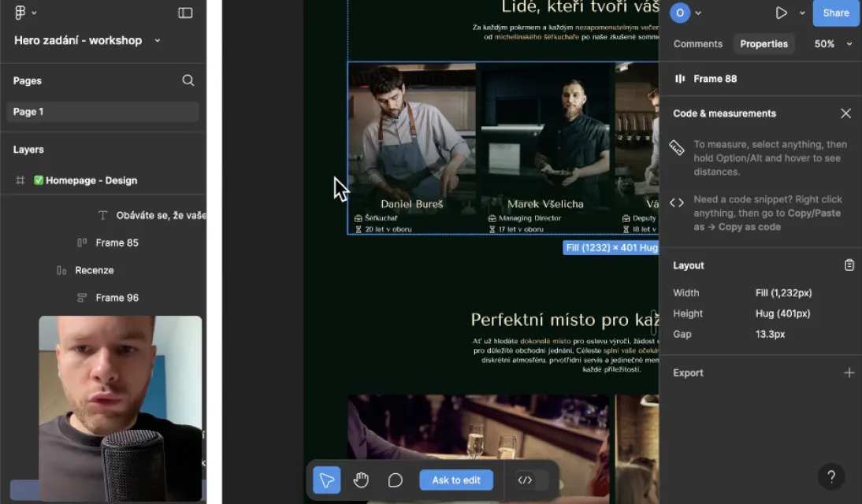The height and width of the screenshot is (504, 862).
Task: Click the Fill (1232) × 401 Hug size badge
Action: pyautogui.click(x=611, y=248)
